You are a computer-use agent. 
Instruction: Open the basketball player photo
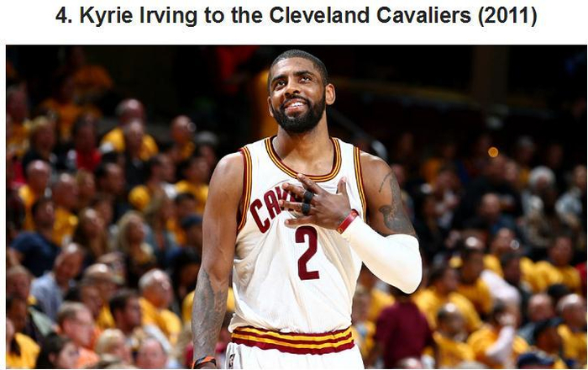(x=296, y=207)
